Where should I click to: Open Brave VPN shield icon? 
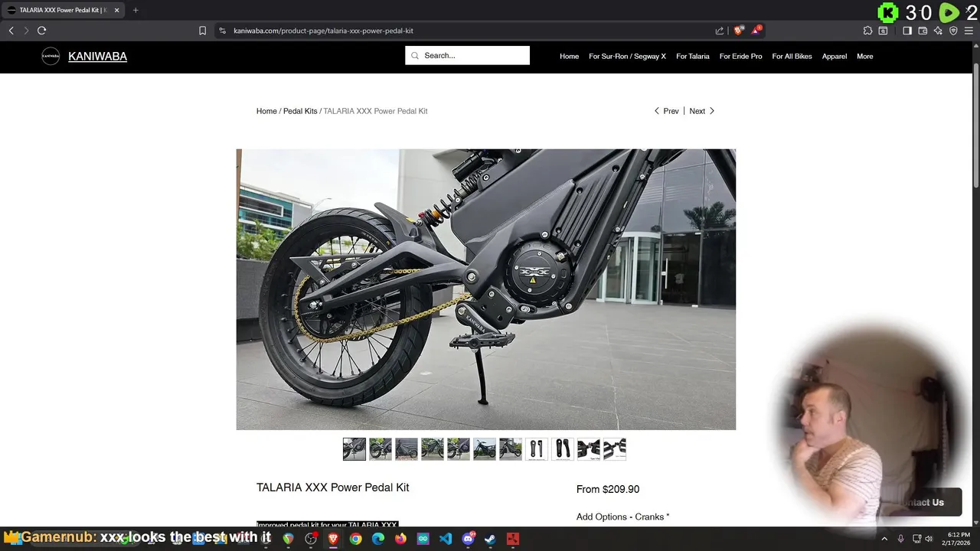coord(953,31)
